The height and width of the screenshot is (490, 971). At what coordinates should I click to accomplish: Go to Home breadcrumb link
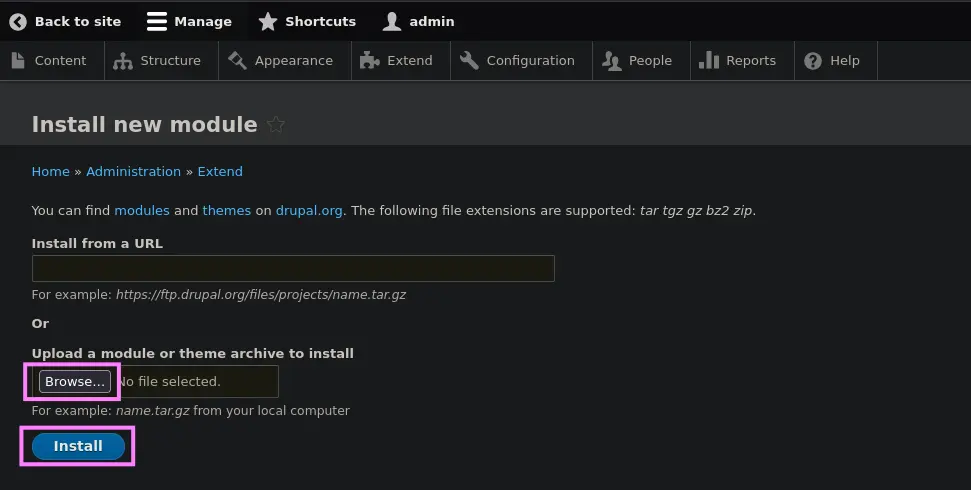(x=51, y=171)
